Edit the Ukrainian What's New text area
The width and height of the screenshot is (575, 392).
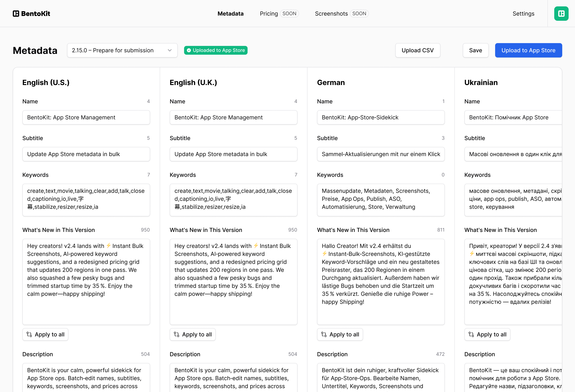(x=513, y=282)
